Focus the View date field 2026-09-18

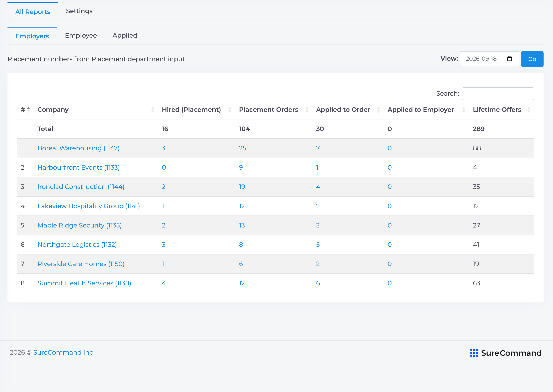pos(489,59)
